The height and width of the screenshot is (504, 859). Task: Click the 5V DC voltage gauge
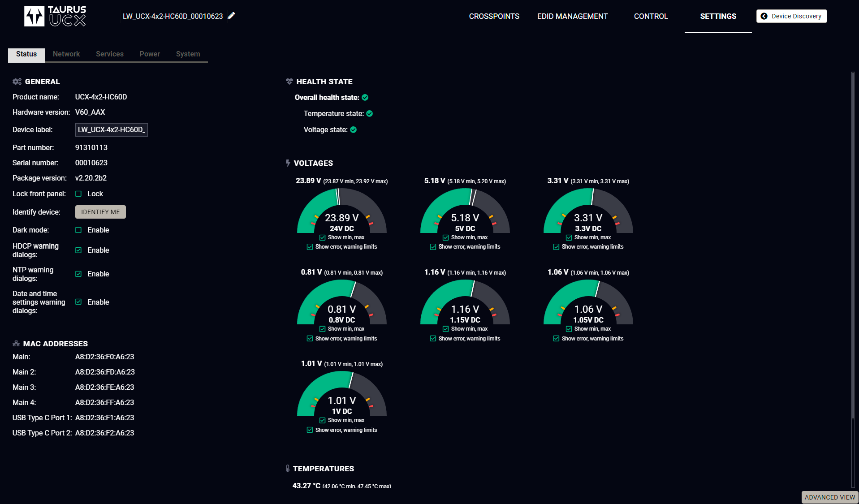click(x=465, y=211)
